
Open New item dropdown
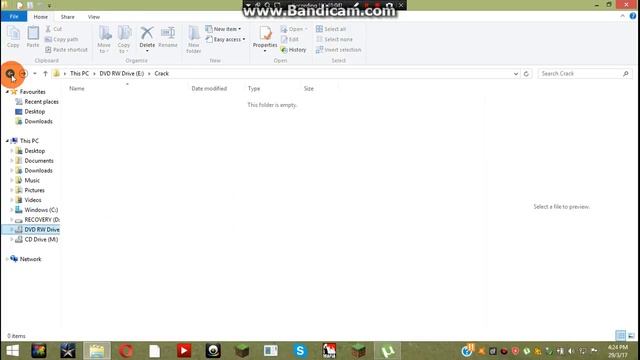pyautogui.click(x=223, y=29)
